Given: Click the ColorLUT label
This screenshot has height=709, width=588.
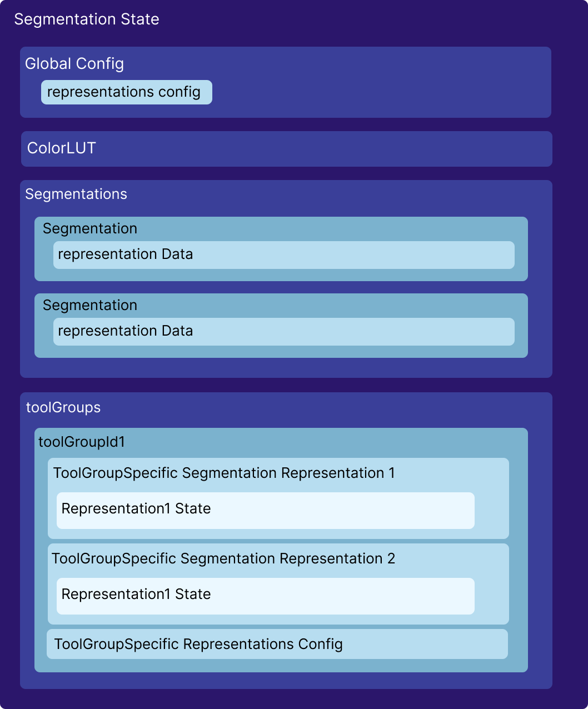Looking at the screenshot, I should point(62,148).
